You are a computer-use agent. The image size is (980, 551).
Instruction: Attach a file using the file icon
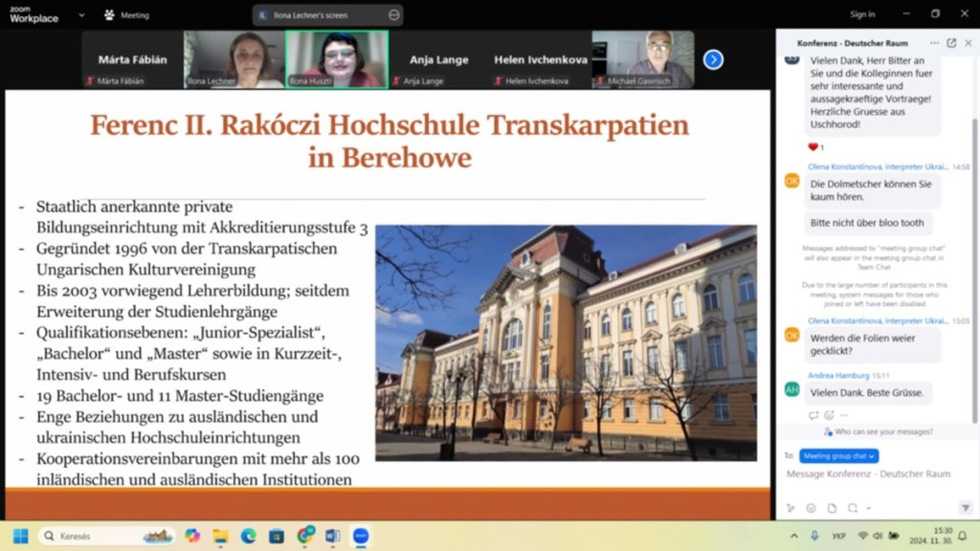click(x=832, y=508)
